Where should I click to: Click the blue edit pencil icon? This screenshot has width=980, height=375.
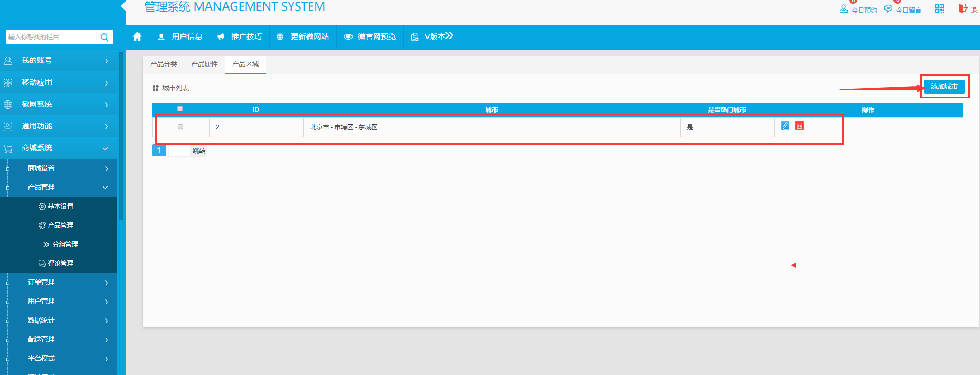pos(785,126)
